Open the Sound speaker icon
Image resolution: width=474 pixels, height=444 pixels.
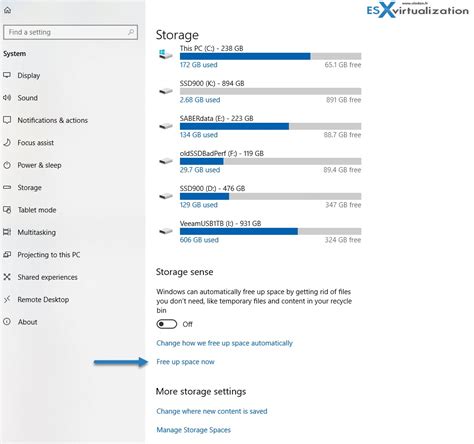tap(7, 98)
